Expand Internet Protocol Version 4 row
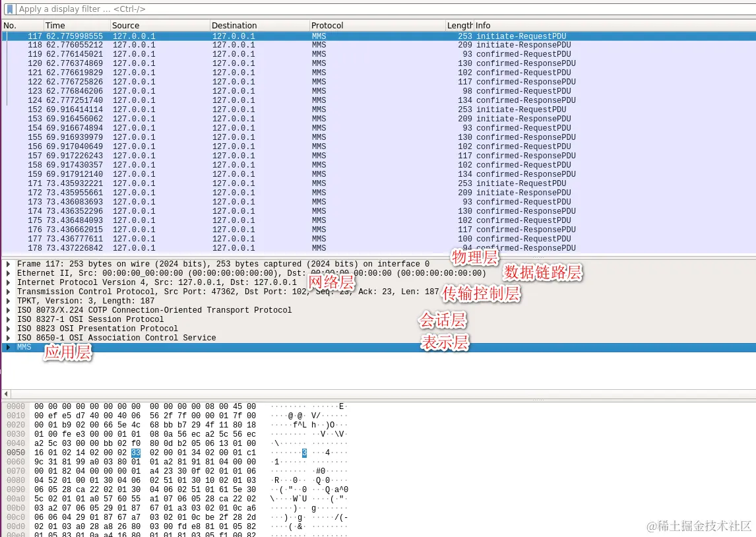Viewport: 756px width, 537px height. [x=8, y=282]
